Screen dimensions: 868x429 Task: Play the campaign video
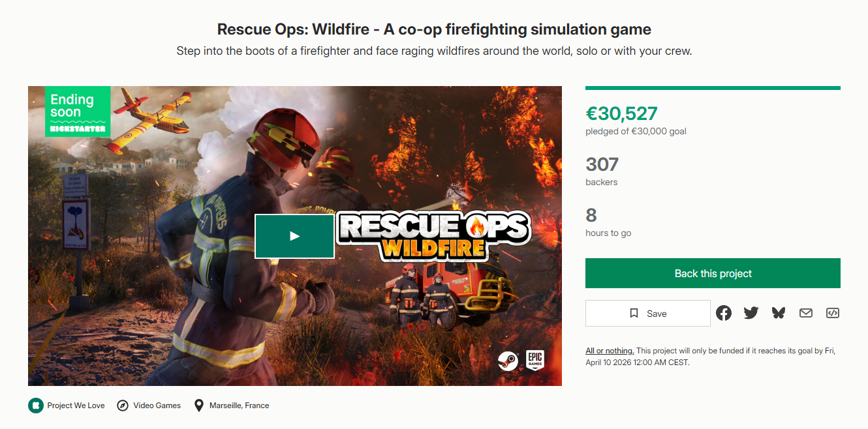coord(294,236)
